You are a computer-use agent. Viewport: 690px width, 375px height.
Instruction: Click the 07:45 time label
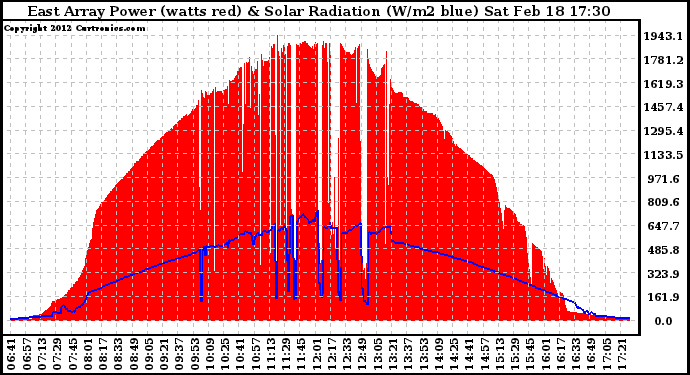click(72, 354)
